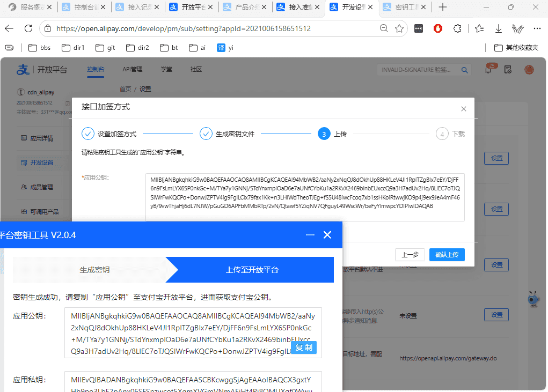Click the 应用公钥 text area in the dialog

click(x=305, y=197)
